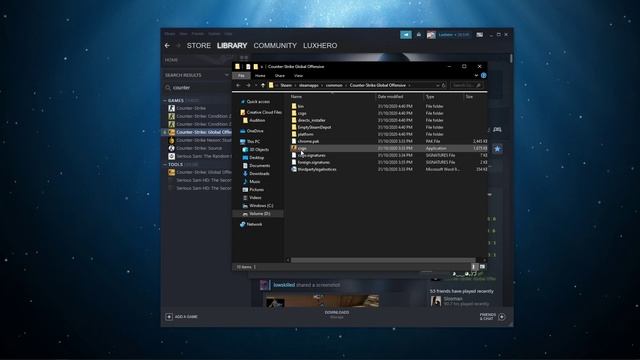Image resolution: width=640 pixels, height=360 pixels.
Task: Switch Explorer to large icons view
Action: [482, 267]
